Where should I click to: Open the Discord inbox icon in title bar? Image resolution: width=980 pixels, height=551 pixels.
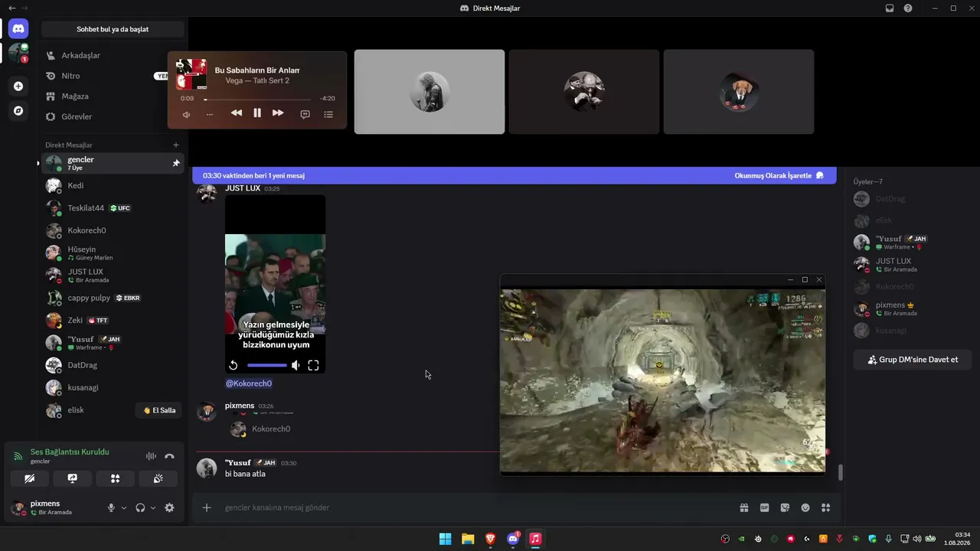click(890, 8)
